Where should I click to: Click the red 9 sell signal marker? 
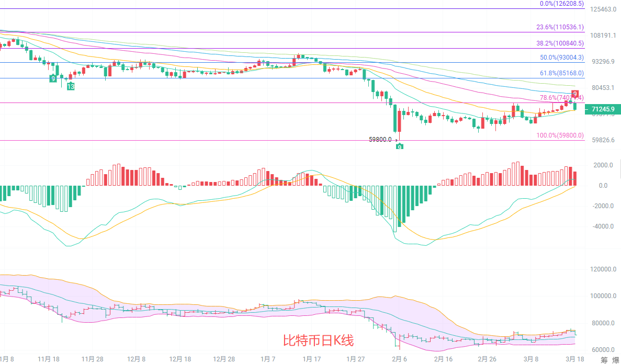point(575,94)
